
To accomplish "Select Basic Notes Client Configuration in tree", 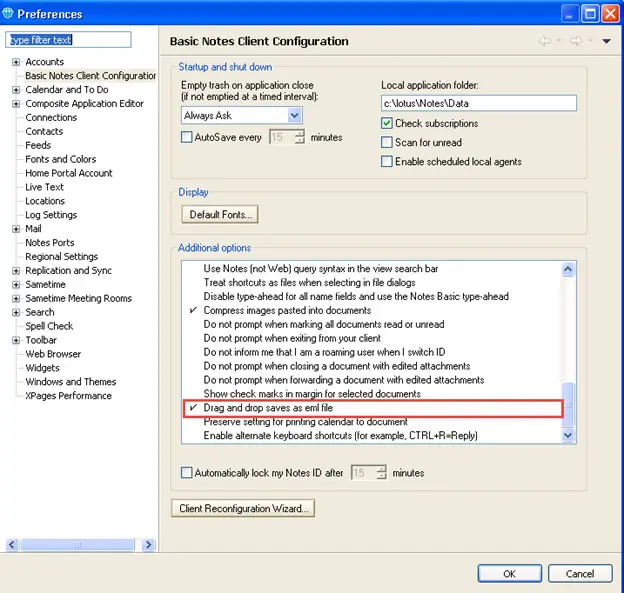I will tap(90, 76).
